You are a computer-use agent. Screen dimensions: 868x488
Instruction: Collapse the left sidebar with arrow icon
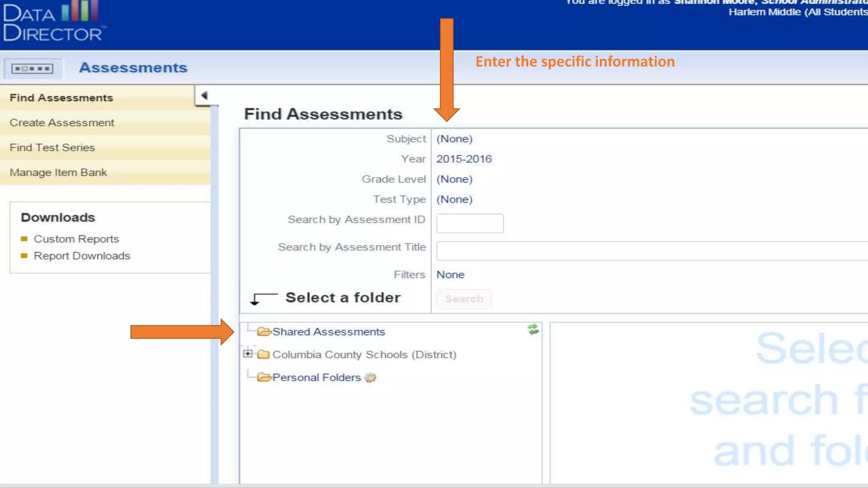(204, 95)
